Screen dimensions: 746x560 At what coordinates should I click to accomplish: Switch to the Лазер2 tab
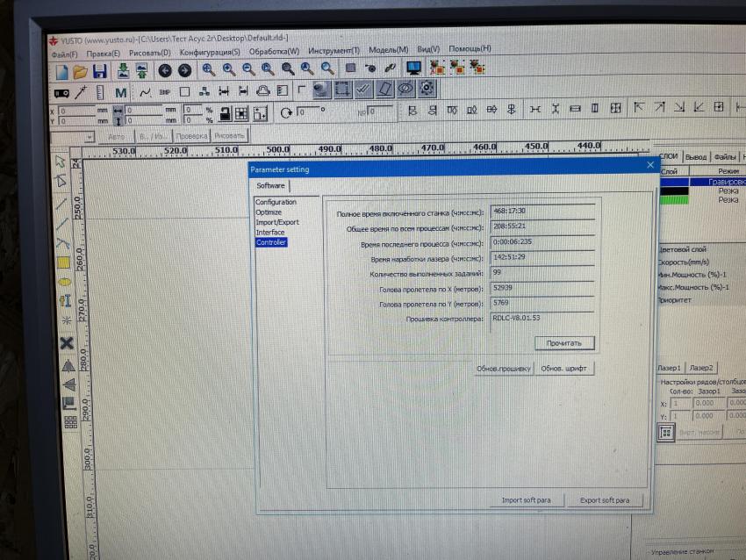point(701,368)
